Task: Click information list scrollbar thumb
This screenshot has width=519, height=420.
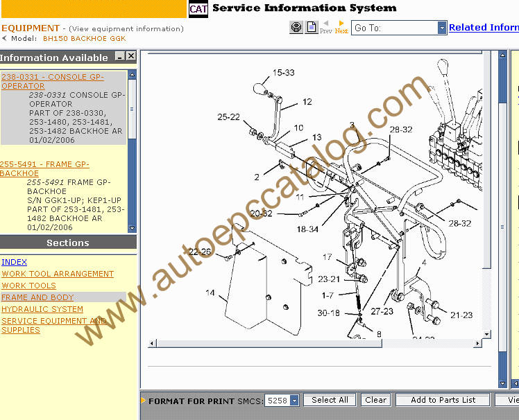Action: point(132,109)
